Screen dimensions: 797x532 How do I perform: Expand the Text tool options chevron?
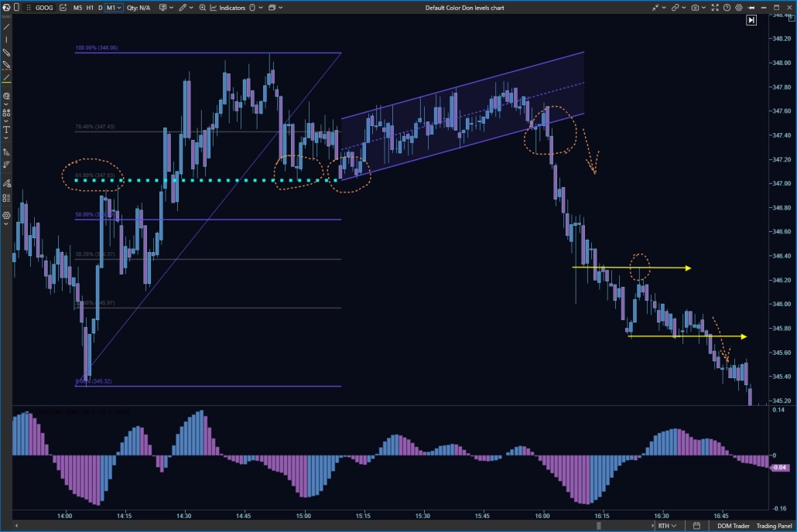pos(6,138)
